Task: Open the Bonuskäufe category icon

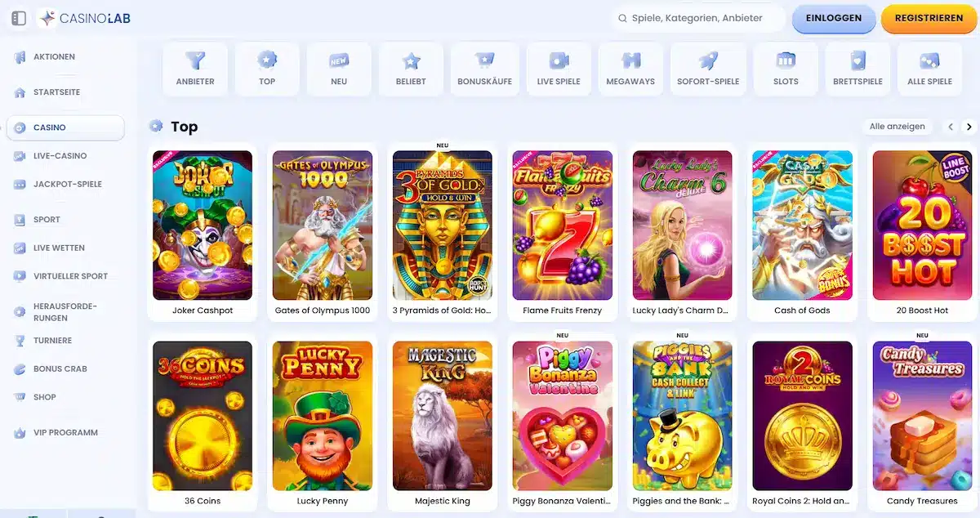Action: pyautogui.click(x=485, y=60)
